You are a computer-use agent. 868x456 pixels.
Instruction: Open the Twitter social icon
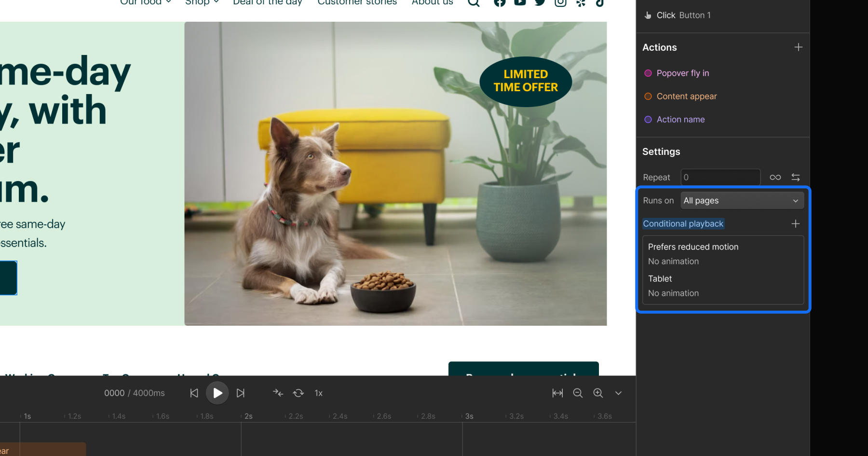click(540, 2)
